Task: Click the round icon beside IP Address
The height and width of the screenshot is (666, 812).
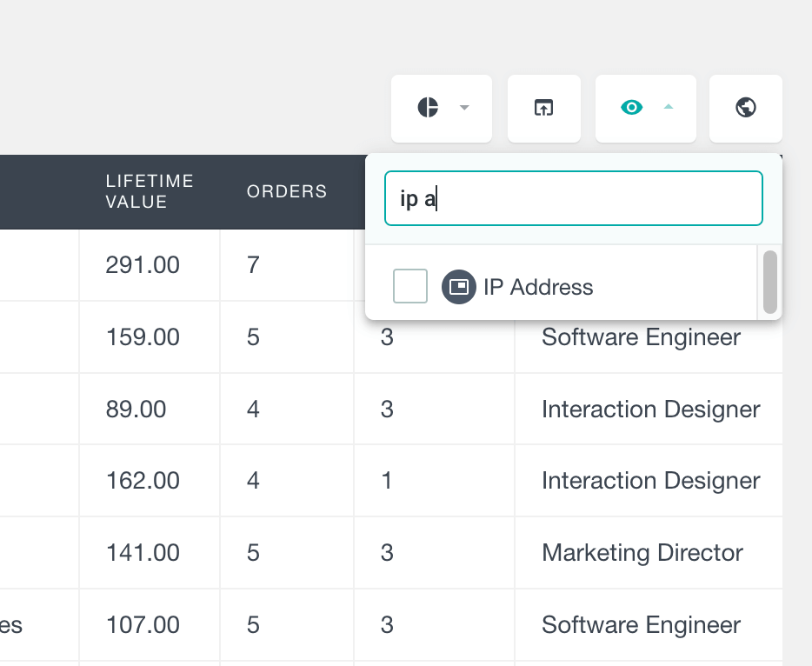Action: coord(458,286)
